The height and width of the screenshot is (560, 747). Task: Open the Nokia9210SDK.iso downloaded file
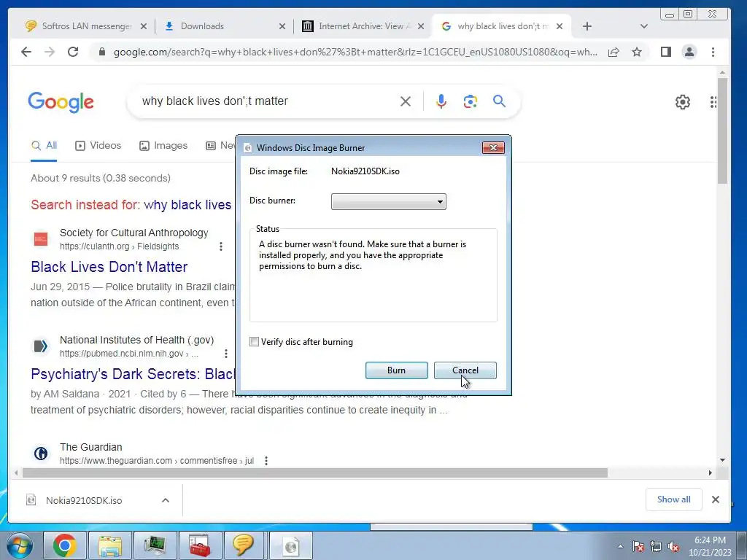[84, 500]
